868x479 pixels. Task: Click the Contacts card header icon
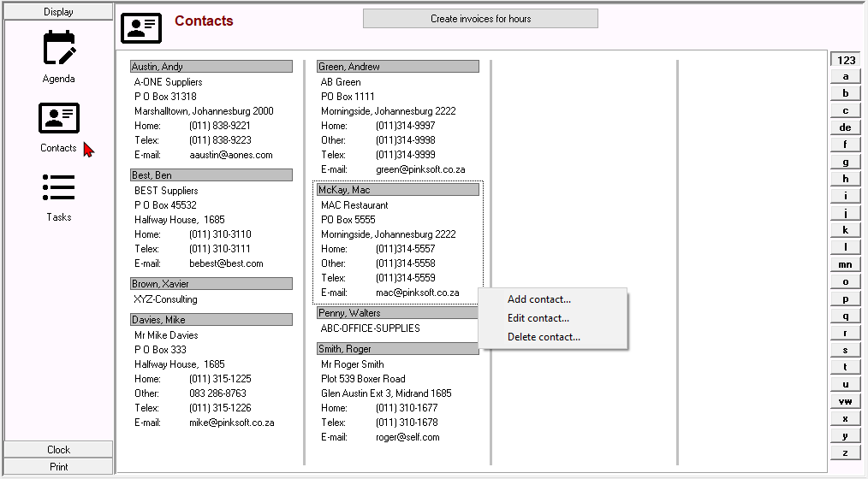click(141, 28)
